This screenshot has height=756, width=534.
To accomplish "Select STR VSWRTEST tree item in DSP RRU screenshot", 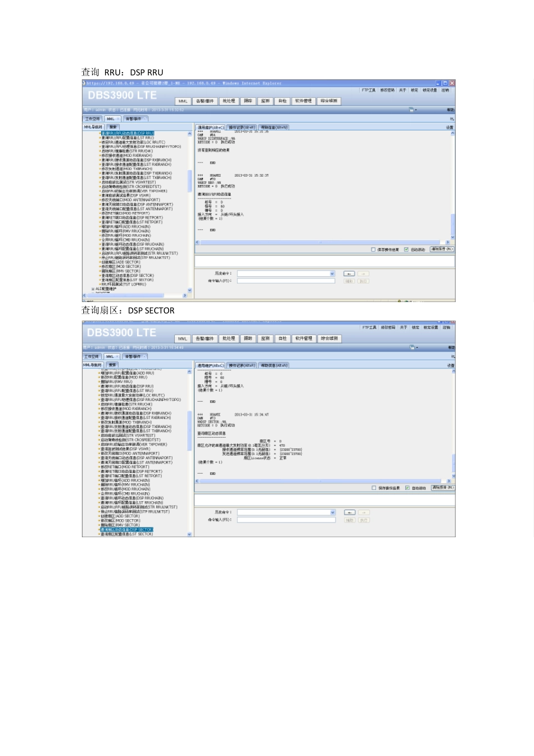I will click(x=128, y=182).
